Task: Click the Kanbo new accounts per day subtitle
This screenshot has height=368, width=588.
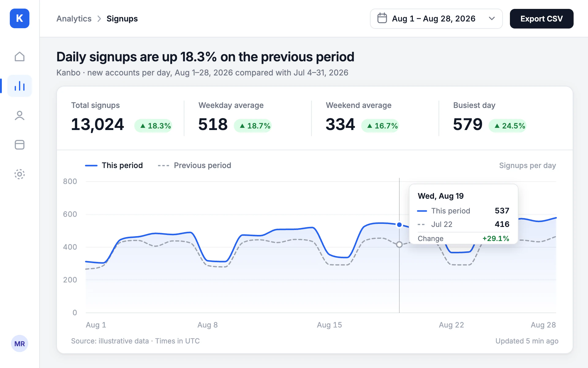Action: click(x=202, y=73)
